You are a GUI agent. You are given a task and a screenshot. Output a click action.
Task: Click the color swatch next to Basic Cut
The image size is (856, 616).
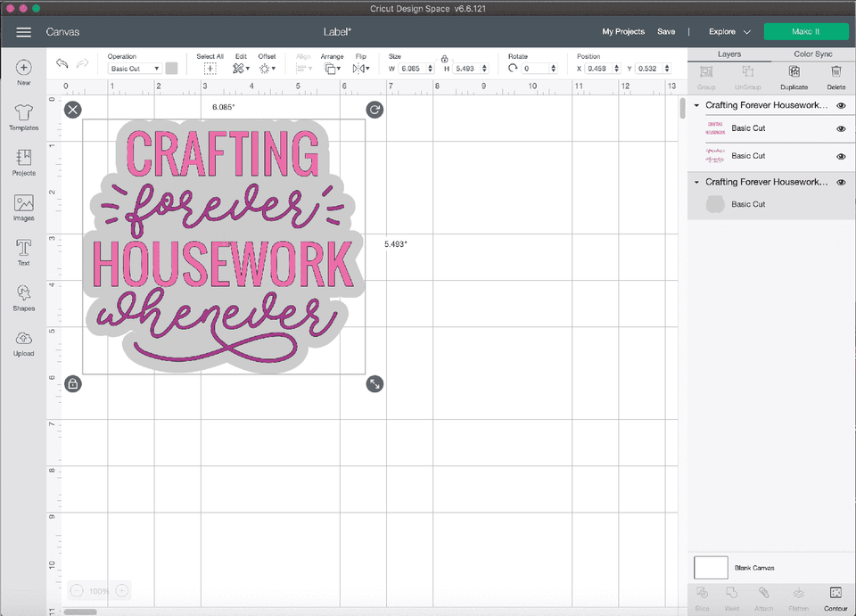(x=171, y=68)
